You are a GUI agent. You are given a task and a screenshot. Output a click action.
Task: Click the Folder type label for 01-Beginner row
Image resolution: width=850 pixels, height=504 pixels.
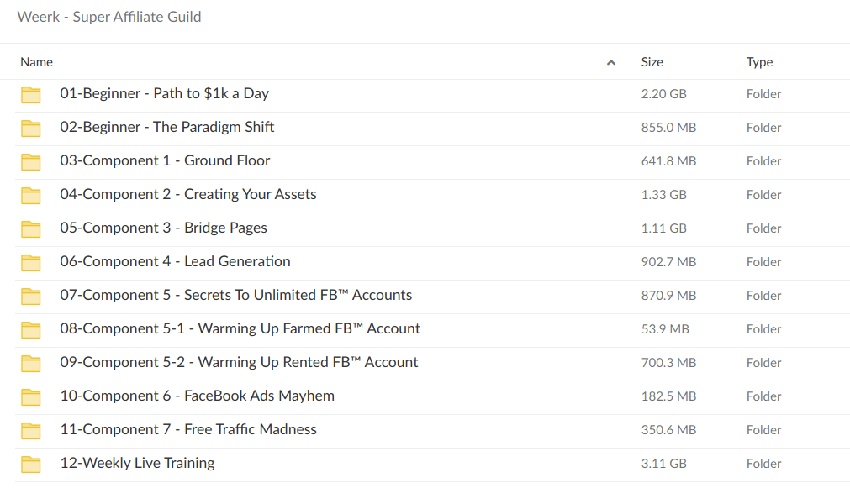point(763,94)
